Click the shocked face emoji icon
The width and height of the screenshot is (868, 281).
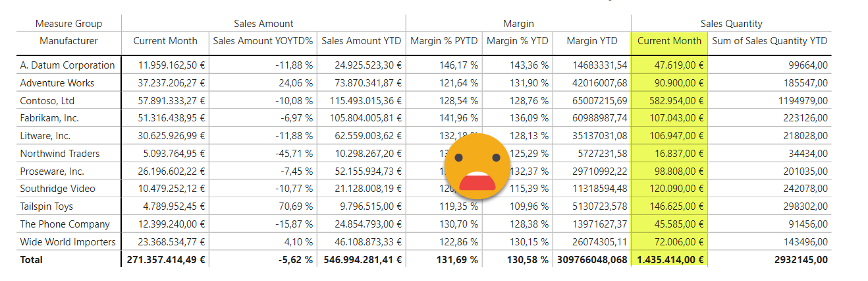tap(477, 167)
